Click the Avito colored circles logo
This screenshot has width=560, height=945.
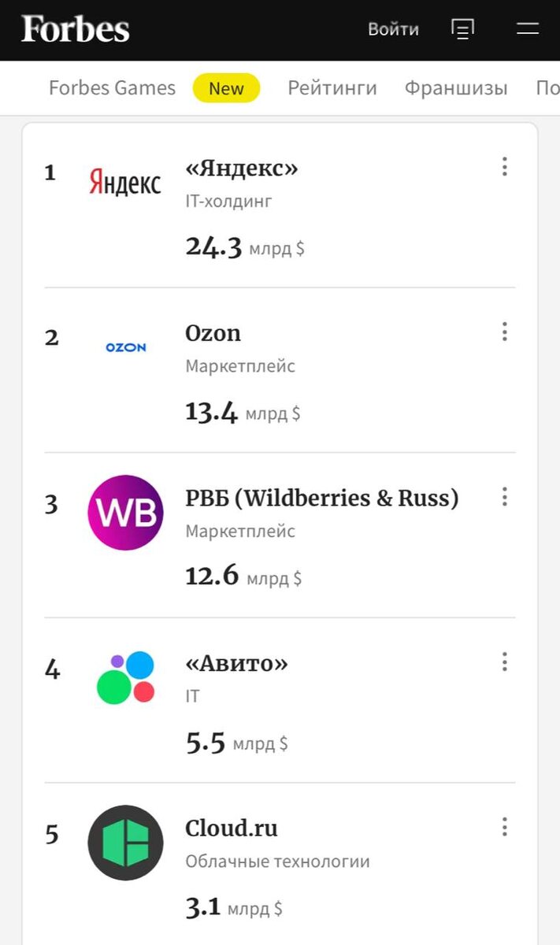point(125,677)
